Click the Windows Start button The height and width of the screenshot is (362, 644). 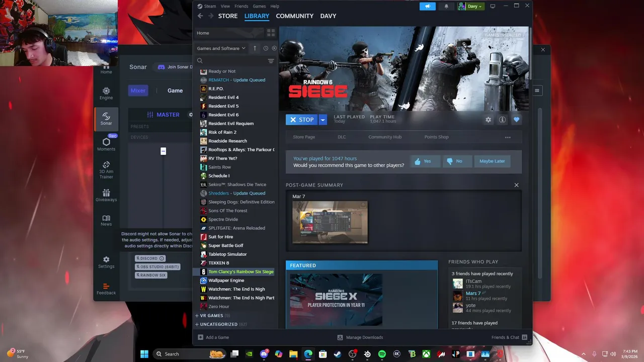tap(144, 354)
